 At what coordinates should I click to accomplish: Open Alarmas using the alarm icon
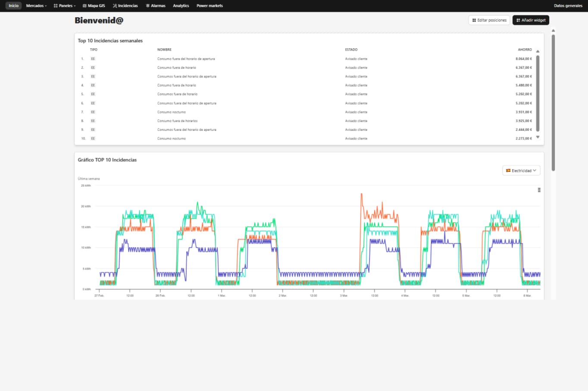pyautogui.click(x=148, y=6)
